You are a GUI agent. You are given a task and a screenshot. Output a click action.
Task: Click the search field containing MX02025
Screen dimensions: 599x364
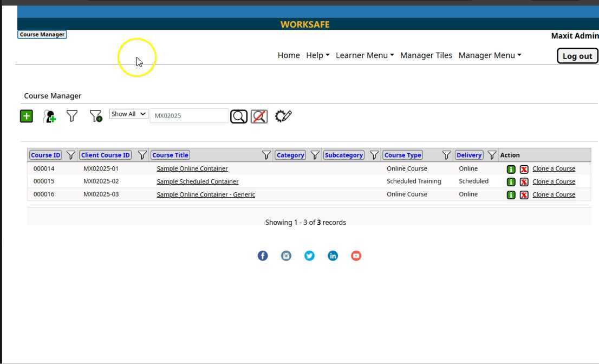pos(188,116)
